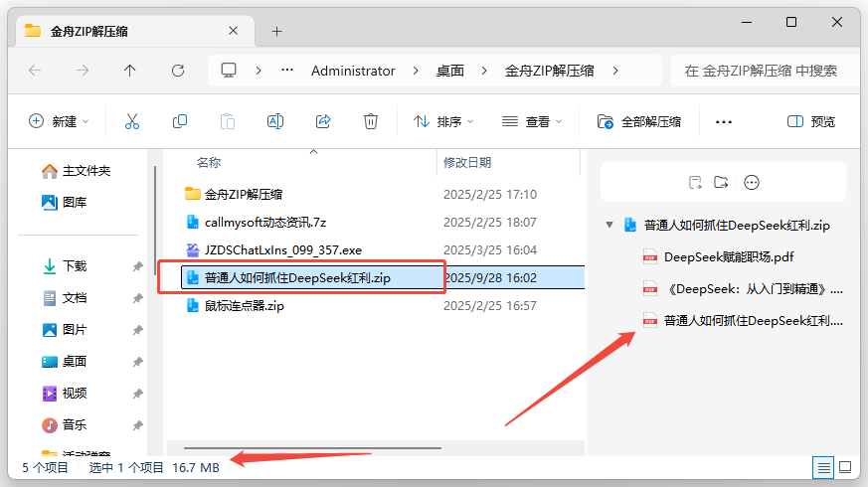Image resolution: width=868 pixels, height=487 pixels.
Task: Select the 鼠标连点器.zip file
Action: (383, 305)
